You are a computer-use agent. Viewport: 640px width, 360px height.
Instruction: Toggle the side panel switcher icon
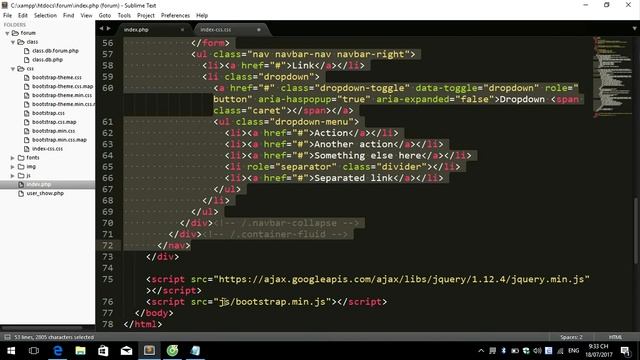7,337
